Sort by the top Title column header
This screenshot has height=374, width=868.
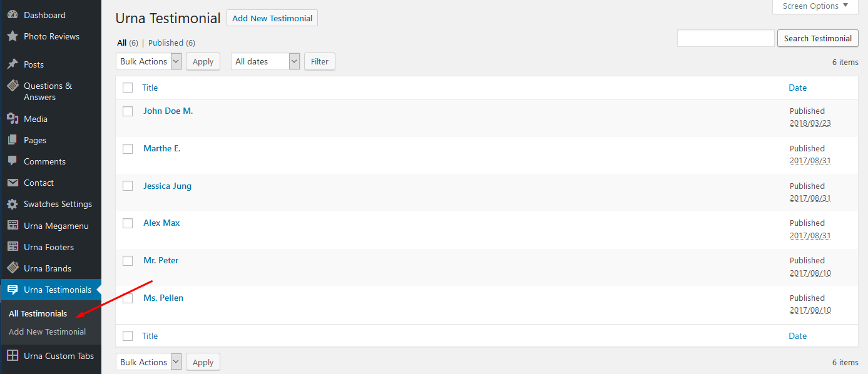click(150, 88)
